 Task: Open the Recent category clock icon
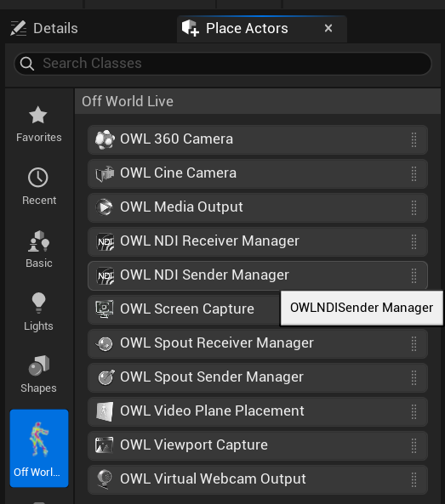(x=38, y=177)
